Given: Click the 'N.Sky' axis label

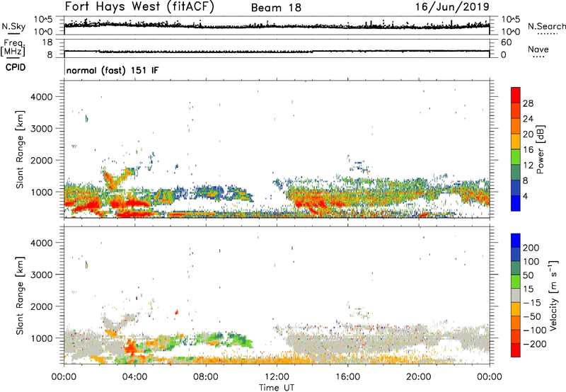Looking at the screenshot, I should coord(13,26).
